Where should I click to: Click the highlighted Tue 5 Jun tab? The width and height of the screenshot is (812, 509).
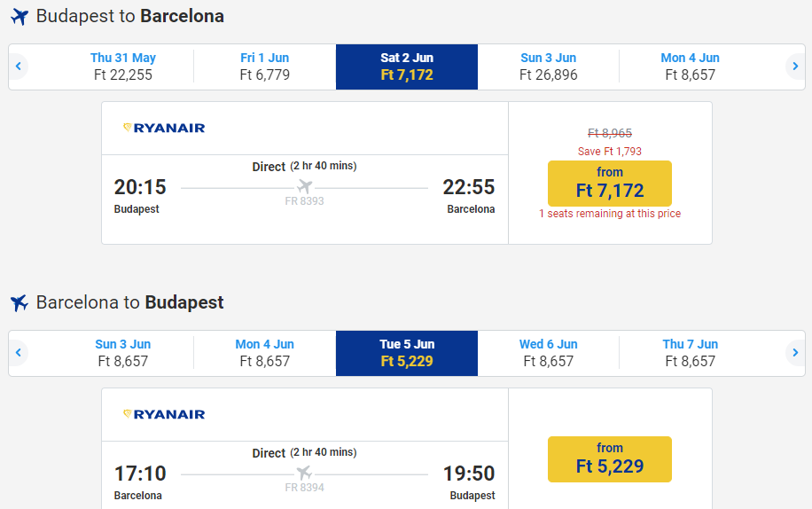(x=407, y=353)
